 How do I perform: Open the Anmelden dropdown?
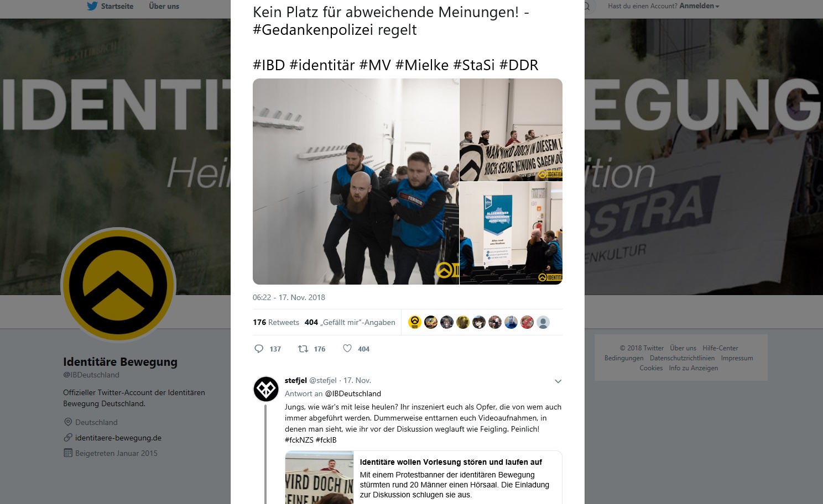pyautogui.click(x=699, y=6)
